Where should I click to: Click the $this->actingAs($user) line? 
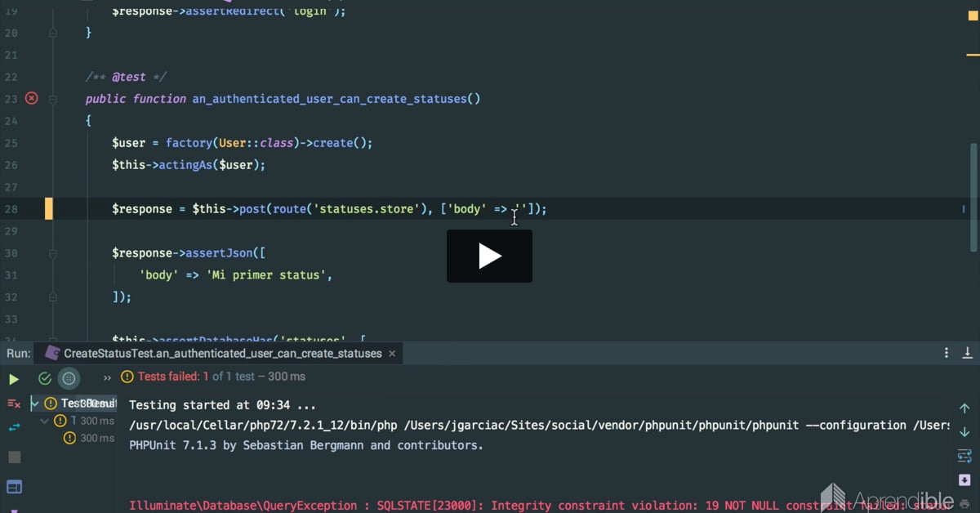click(x=189, y=165)
